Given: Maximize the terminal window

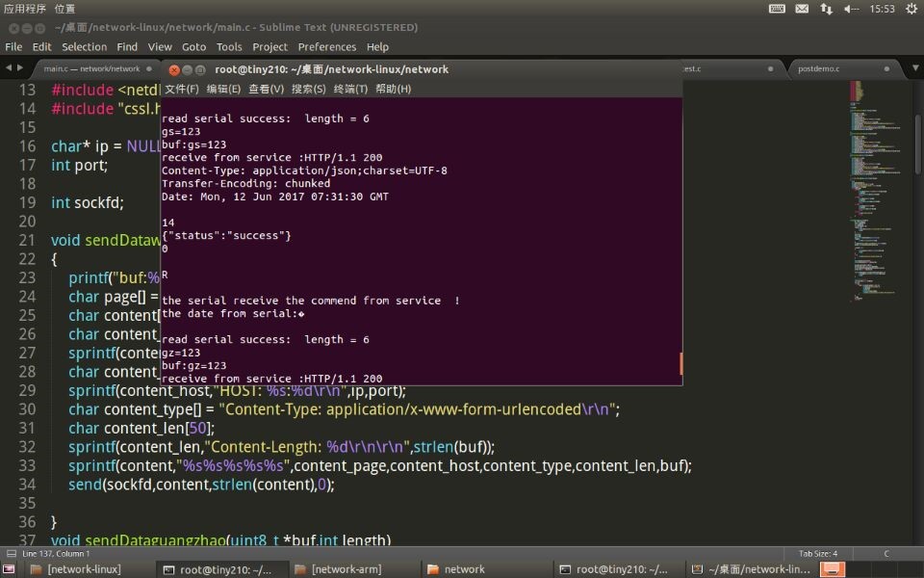Looking at the screenshot, I should coord(200,70).
